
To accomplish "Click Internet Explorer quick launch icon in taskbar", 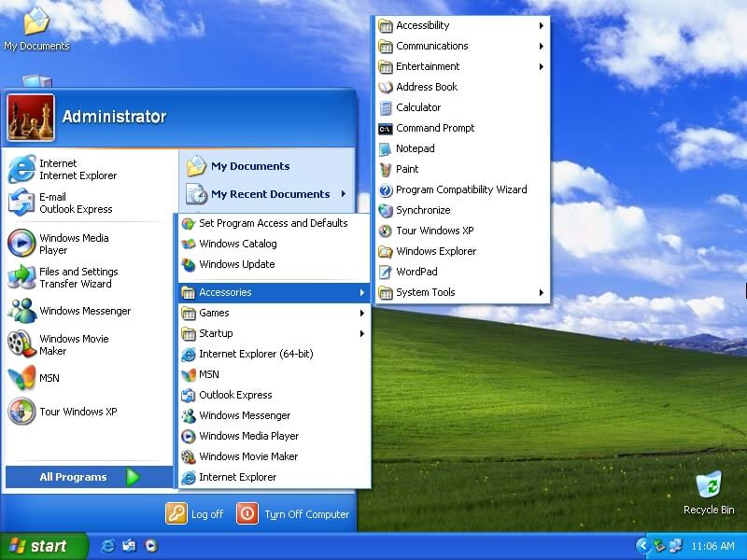I will [x=108, y=546].
